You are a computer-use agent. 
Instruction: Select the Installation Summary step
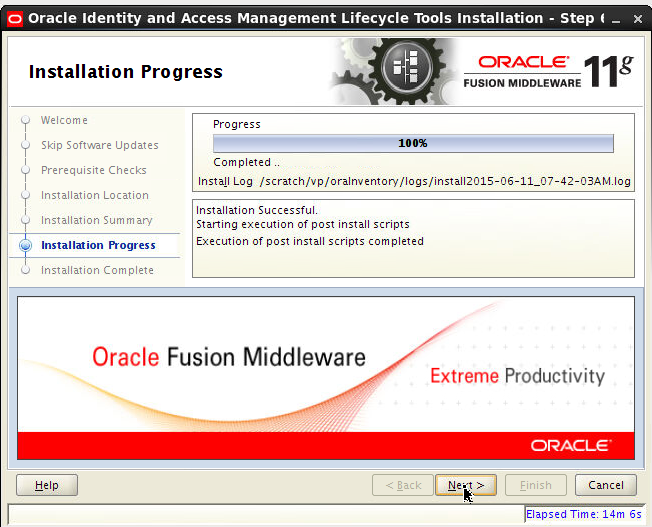click(96, 220)
